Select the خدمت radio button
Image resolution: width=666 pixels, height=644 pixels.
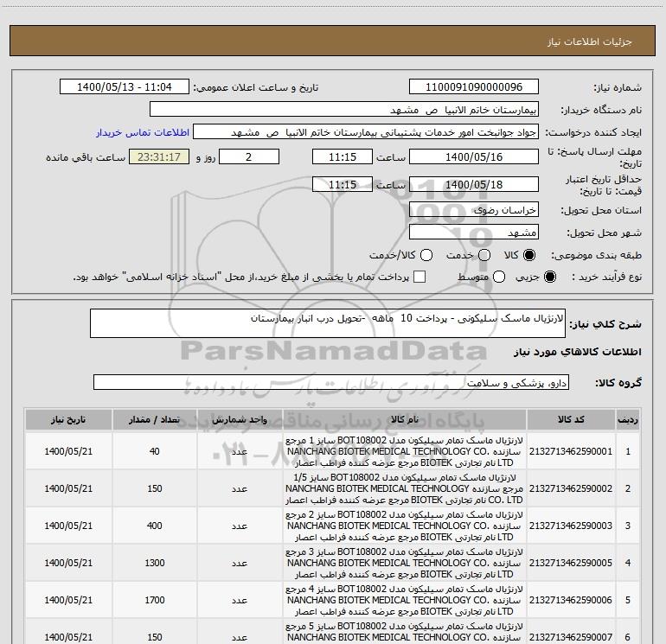pyautogui.click(x=484, y=255)
